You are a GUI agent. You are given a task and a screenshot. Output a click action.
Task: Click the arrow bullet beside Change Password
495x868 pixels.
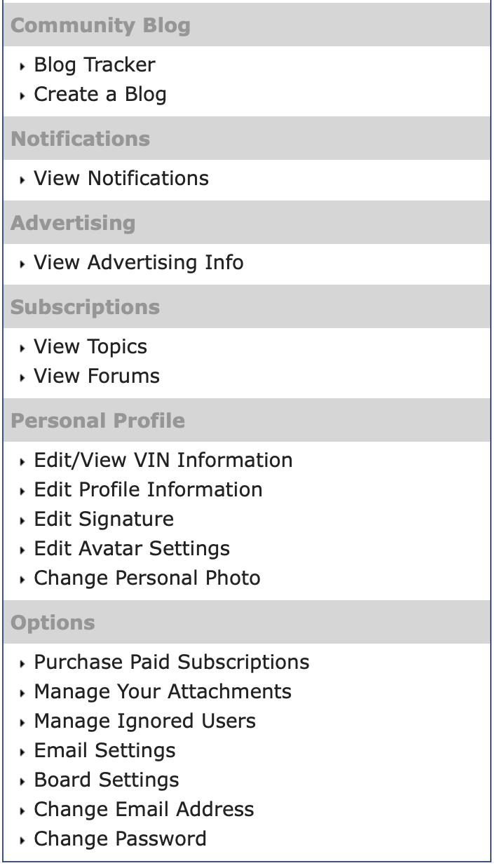pyautogui.click(x=25, y=841)
